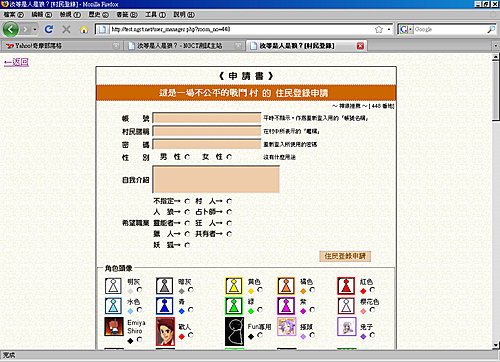Close the active tab with red X

coord(360,46)
